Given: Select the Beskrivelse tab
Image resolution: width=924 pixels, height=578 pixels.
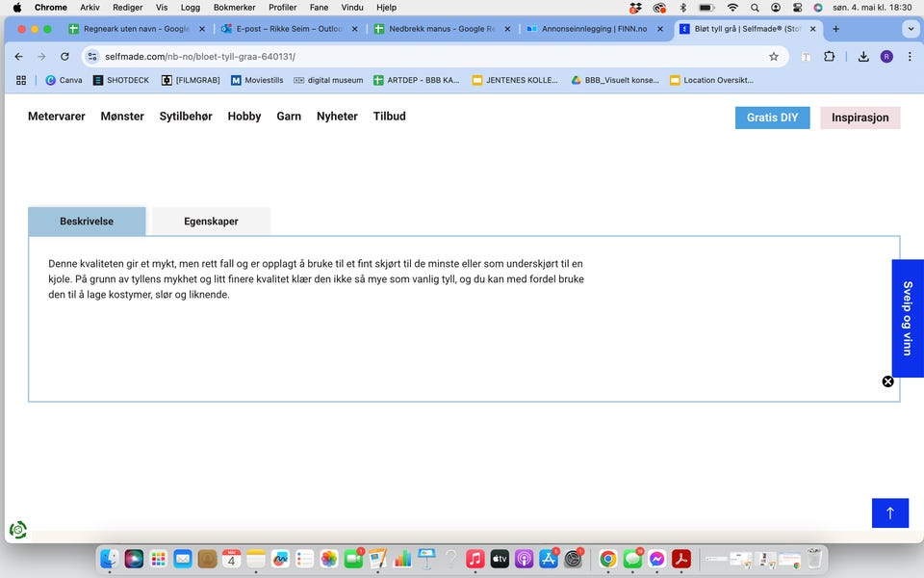Looking at the screenshot, I should click(x=87, y=222).
